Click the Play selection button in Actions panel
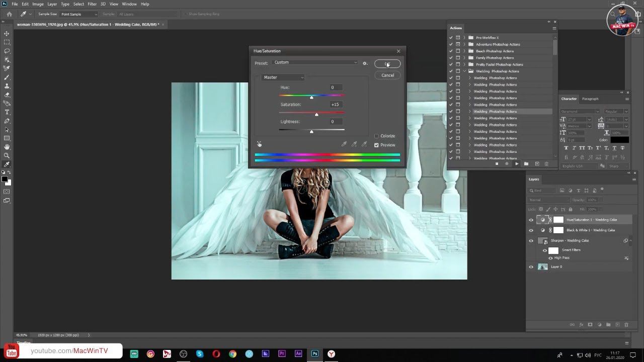Screen dimensions: 644x362 pyautogui.click(x=516, y=164)
